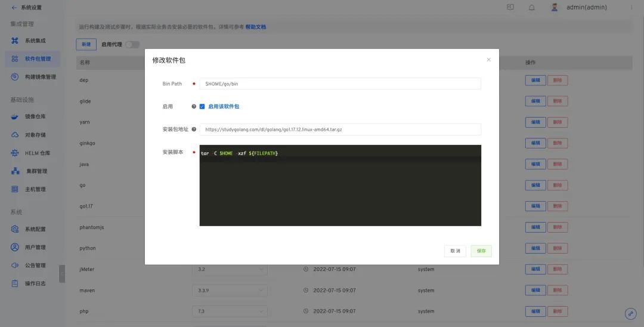
Task: Click the HELM 仓库 helm icon
Action: pyautogui.click(x=15, y=153)
